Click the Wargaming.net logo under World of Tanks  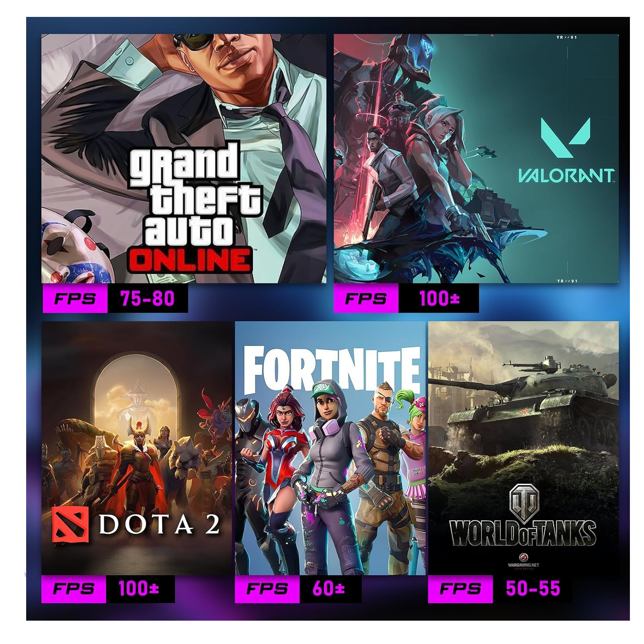(523, 561)
